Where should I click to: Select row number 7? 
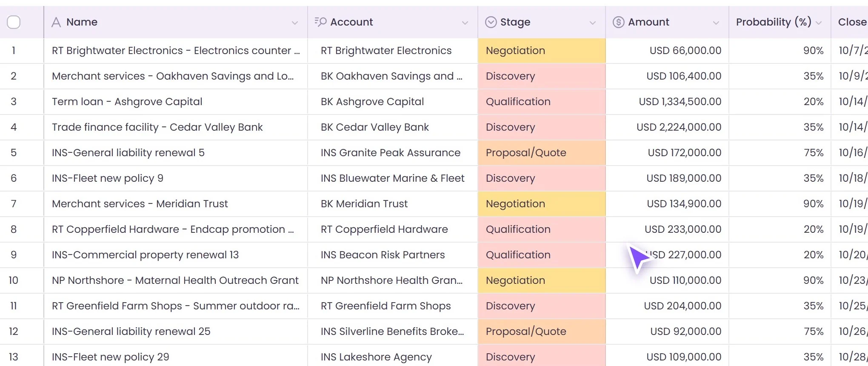[x=14, y=204]
